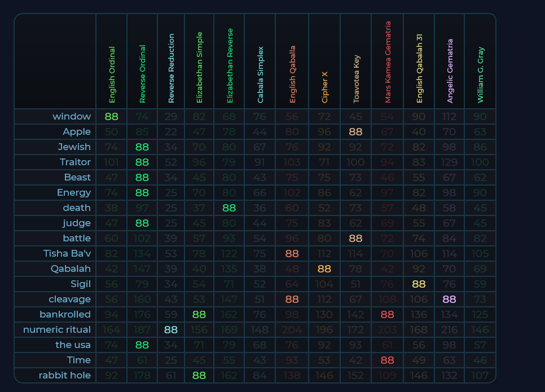Click the red 88 in the Time row
The width and height of the screenshot is (545, 392).
[387, 360]
